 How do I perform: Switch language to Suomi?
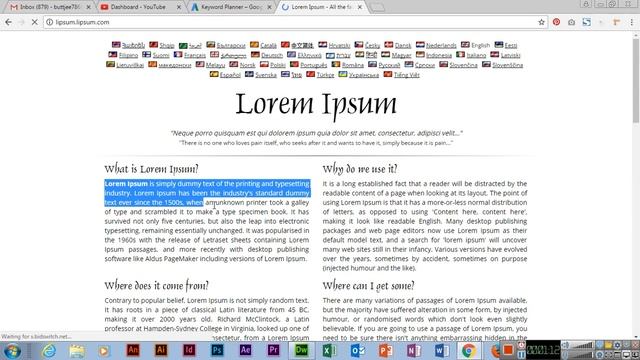(x=161, y=55)
